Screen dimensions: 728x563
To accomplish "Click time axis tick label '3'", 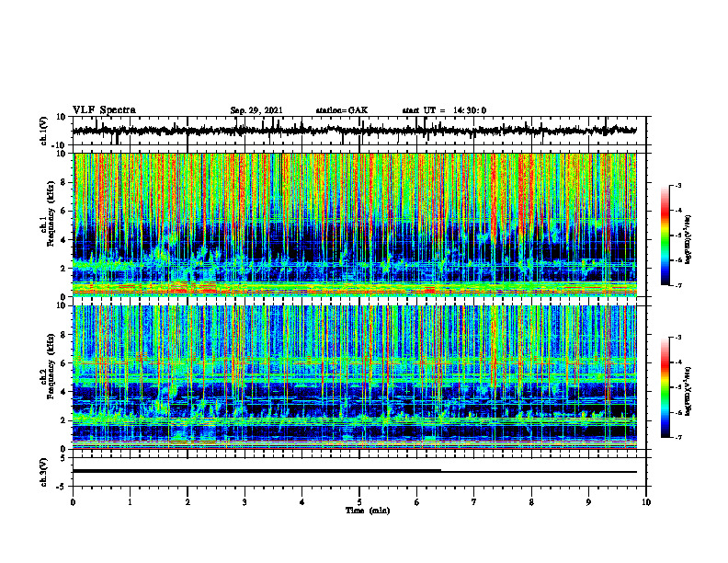I will [x=245, y=502].
